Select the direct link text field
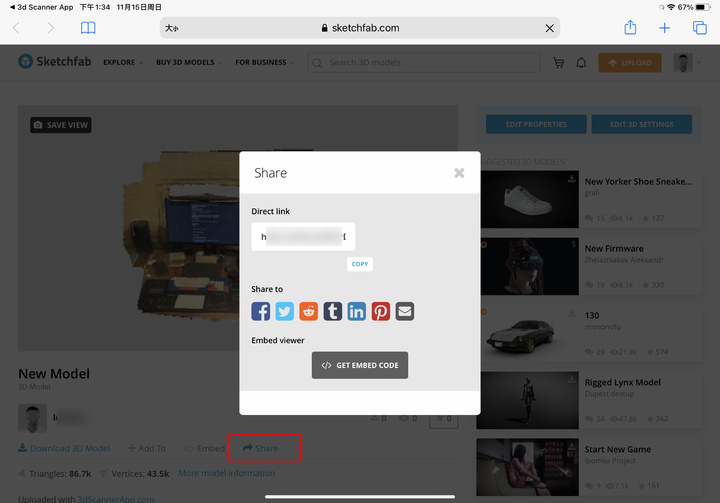This screenshot has height=503, width=720. point(303,237)
